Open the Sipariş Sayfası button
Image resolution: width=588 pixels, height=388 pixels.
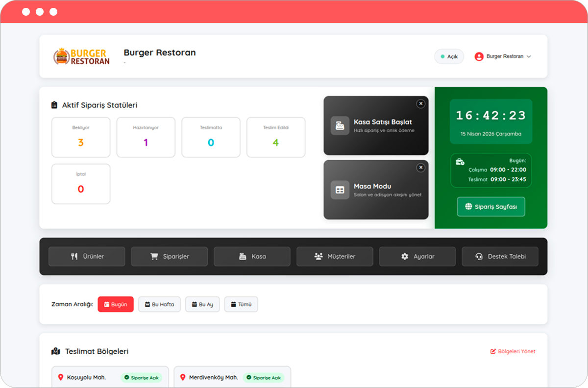click(x=490, y=207)
